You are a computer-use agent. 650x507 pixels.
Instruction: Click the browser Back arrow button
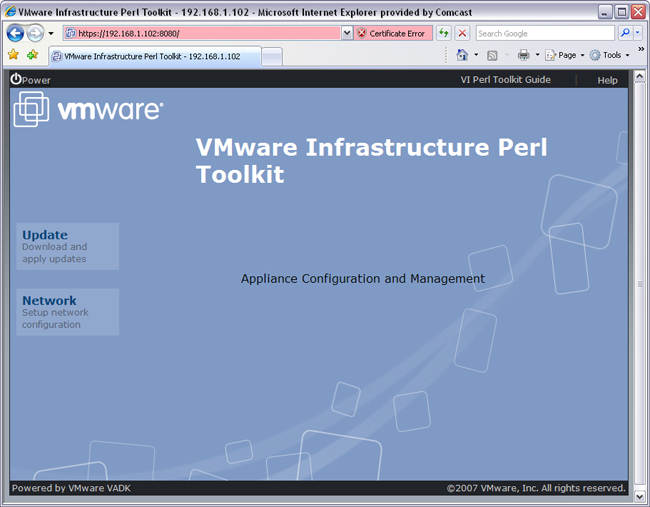[x=15, y=33]
